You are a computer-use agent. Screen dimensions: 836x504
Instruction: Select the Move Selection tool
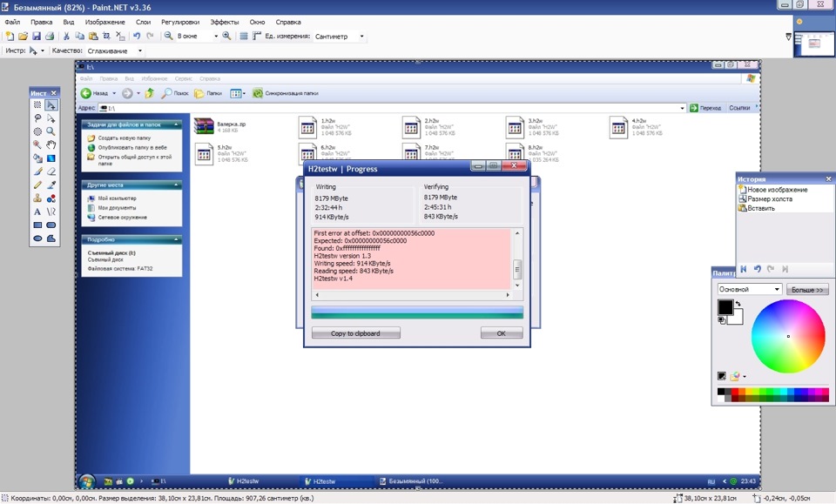(x=51, y=118)
